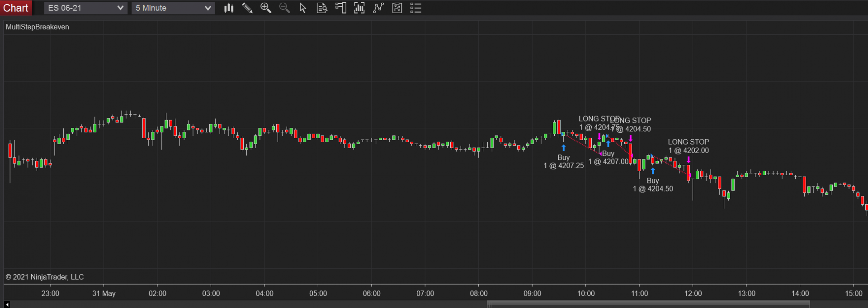The height and width of the screenshot is (308, 868).
Task: Click the zoom out magnifier icon
Action: pyautogui.click(x=284, y=8)
